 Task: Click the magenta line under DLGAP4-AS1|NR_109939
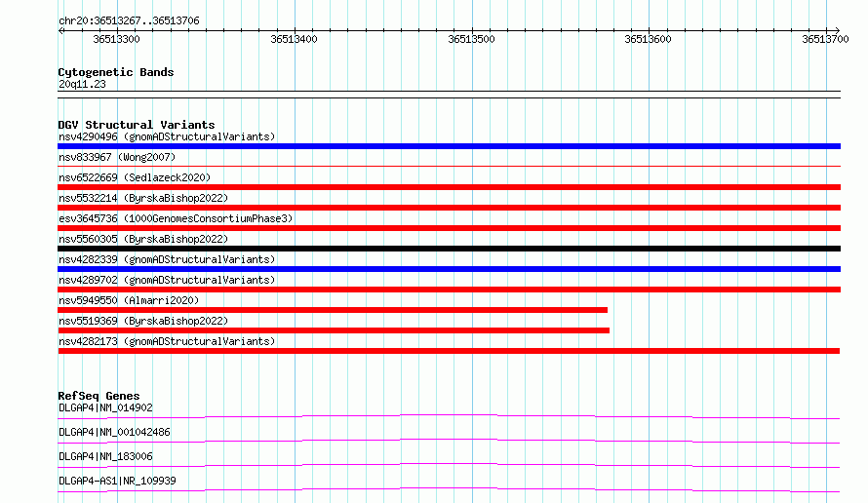tap(449, 489)
